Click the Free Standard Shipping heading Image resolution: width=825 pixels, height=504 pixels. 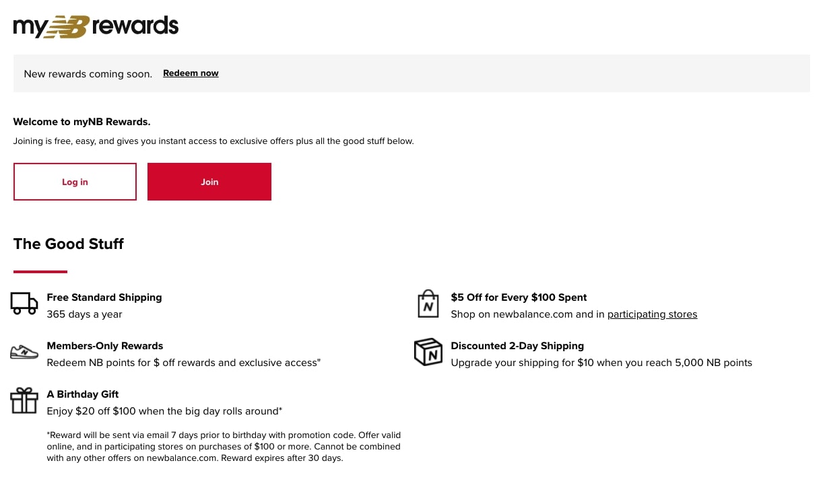104,297
